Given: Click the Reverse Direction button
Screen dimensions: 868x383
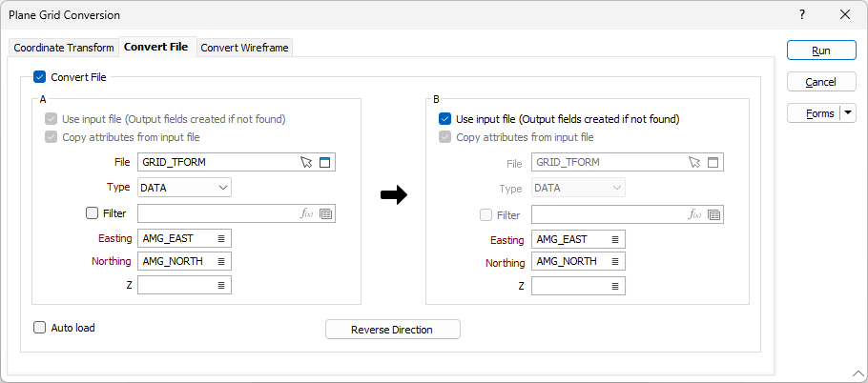Looking at the screenshot, I should point(392,330).
